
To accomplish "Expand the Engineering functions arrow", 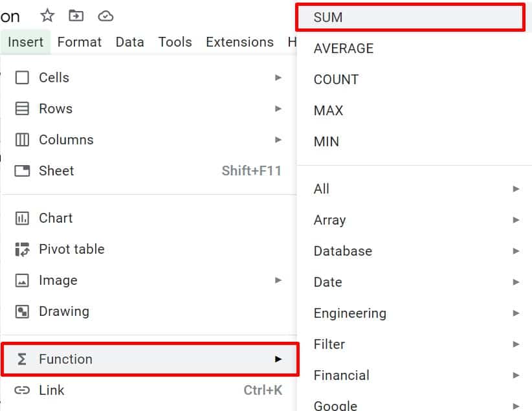I will point(516,313).
